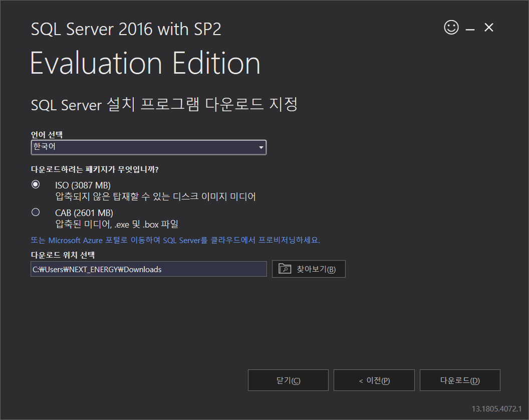Click the version number 13.1805.4072.1
Image resolution: width=529 pixels, height=420 pixels.
pyautogui.click(x=496, y=408)
